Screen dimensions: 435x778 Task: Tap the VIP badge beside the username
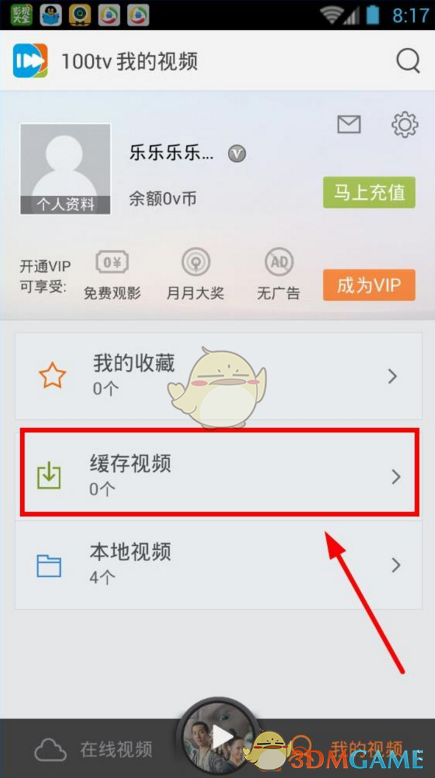click(237, 154)
